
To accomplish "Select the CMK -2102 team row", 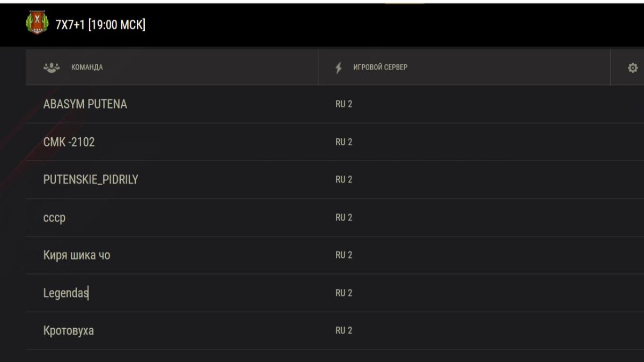I will click(69, 142).
